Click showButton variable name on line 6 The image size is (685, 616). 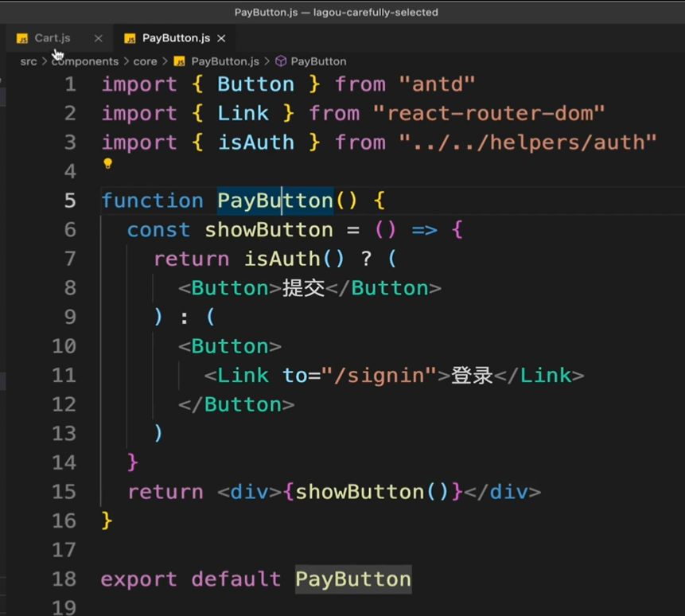pyautogui.click(x=269, y=230)
